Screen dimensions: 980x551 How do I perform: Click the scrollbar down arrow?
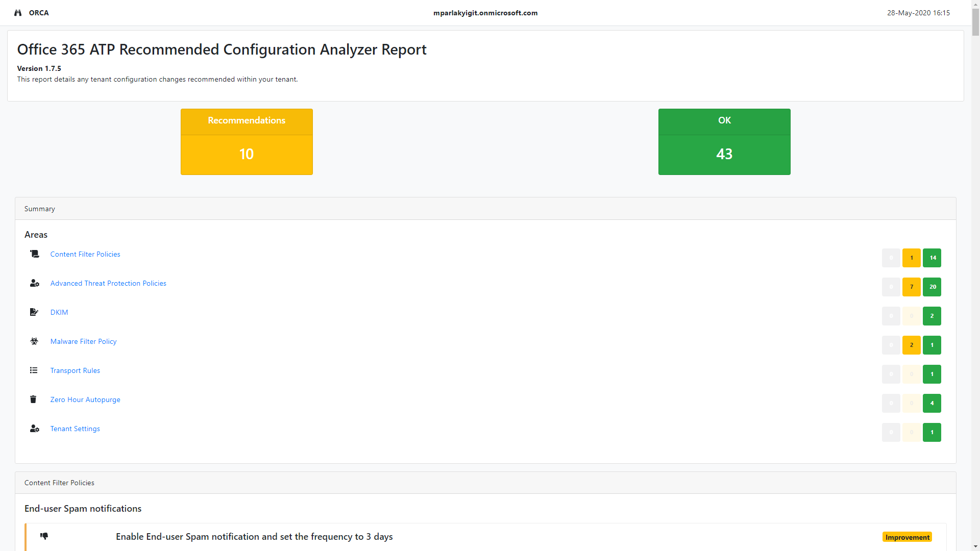click(x=975, y=547)
